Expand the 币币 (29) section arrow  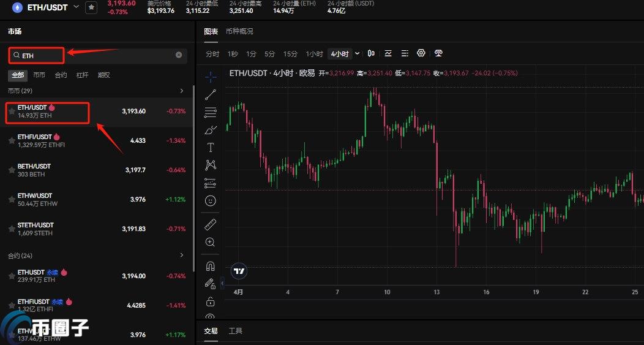point(181,91)
